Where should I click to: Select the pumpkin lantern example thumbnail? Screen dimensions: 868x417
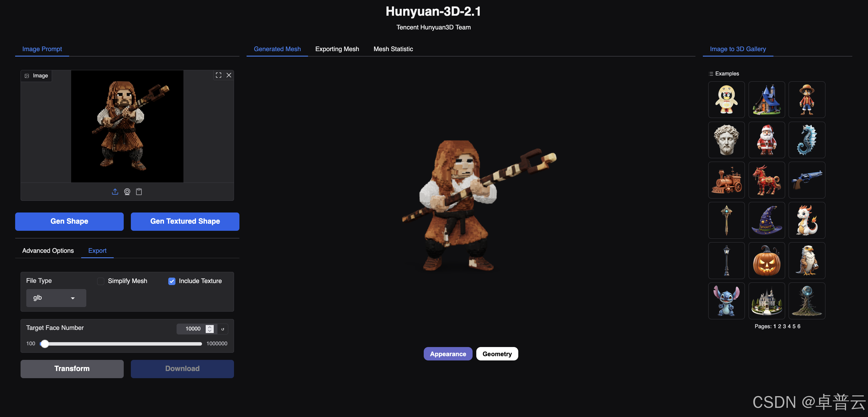[766, 260]
